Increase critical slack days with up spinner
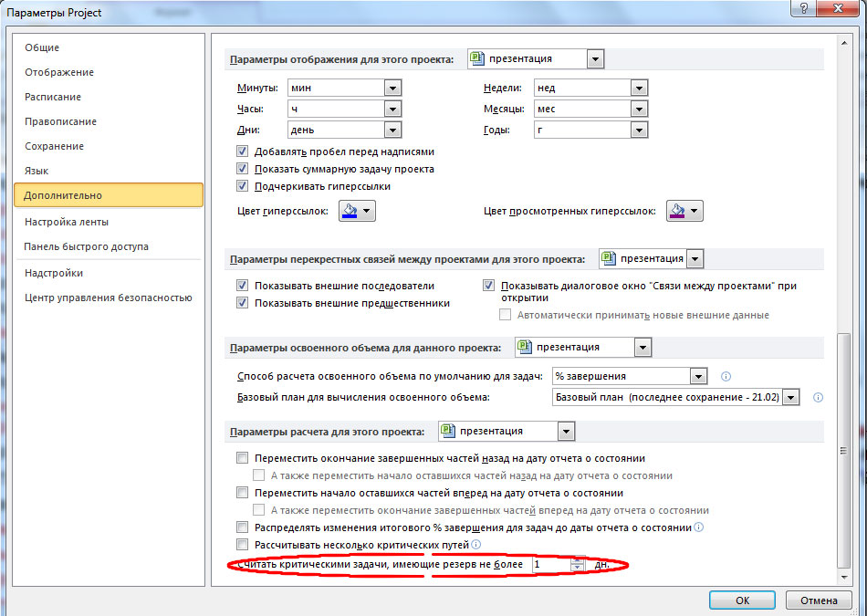Screen dimensions: 867x616 578,560
